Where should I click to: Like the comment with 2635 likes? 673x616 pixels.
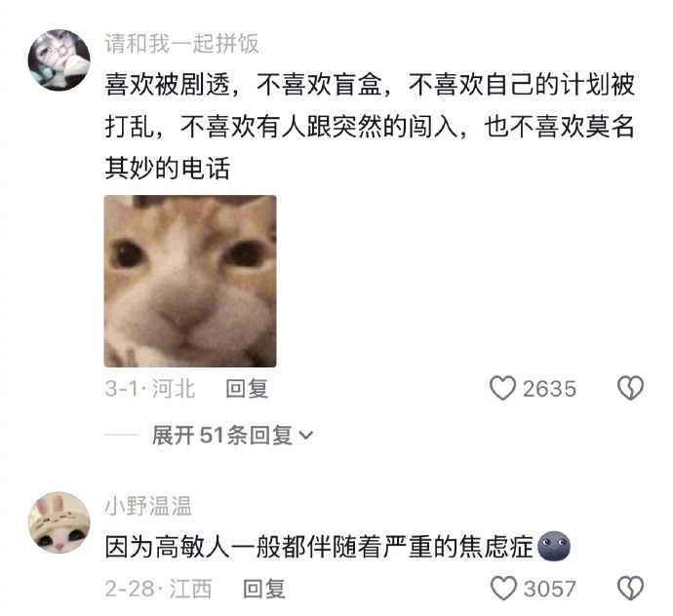pyautogui.click(x=502, y=388)
